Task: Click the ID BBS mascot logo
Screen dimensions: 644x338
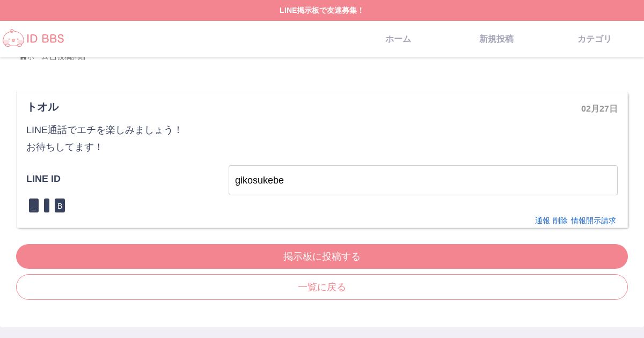Action: tap(33, 39)
